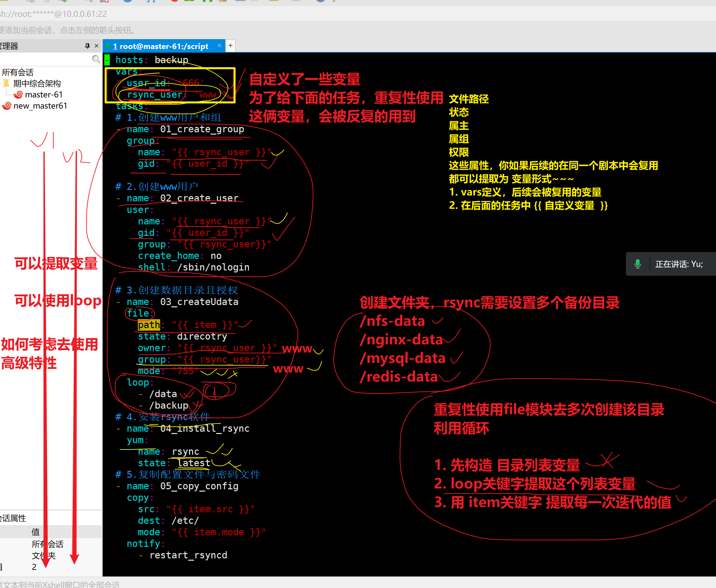Close the session manager panel
Screen dimensions: 716x588
pyautogui.click(x=96, y=46)
